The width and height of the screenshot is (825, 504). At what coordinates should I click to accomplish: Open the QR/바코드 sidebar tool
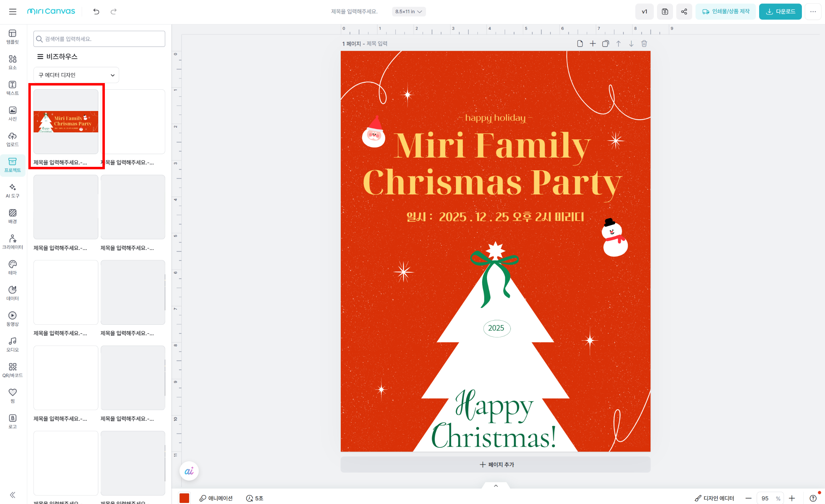coord(13,370)
